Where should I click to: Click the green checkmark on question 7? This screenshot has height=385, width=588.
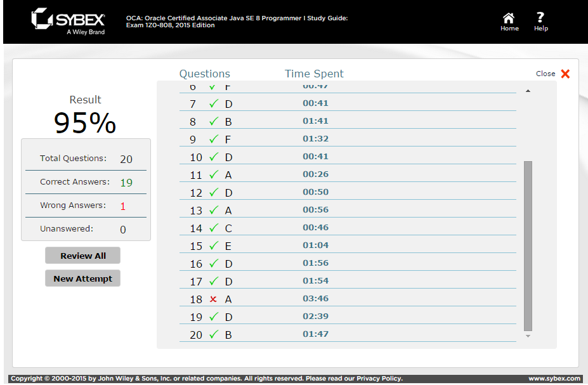point(214,103)
